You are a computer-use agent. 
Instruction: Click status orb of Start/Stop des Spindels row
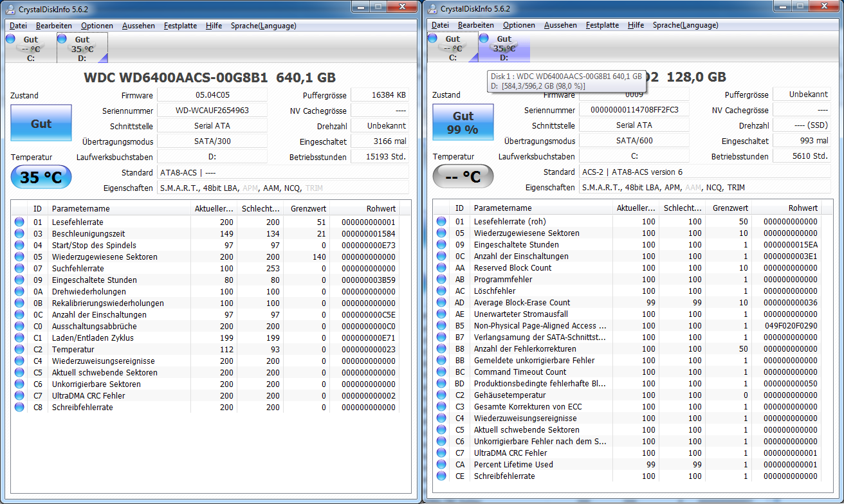tap(19, 245)
